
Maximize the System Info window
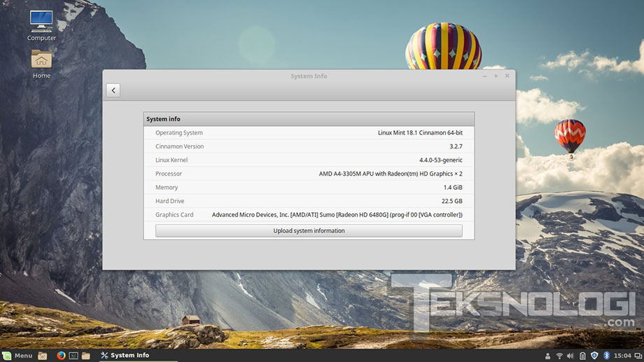point(496,76)
